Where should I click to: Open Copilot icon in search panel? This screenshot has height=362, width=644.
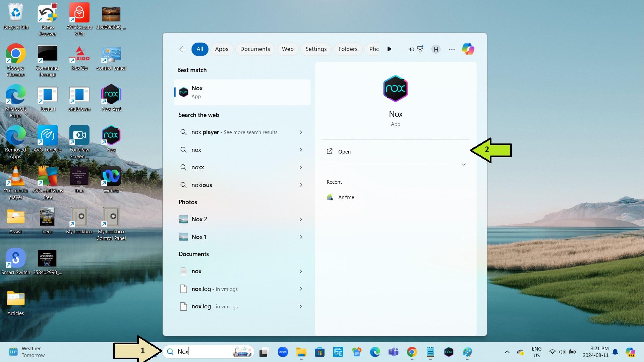pos(468,49)
